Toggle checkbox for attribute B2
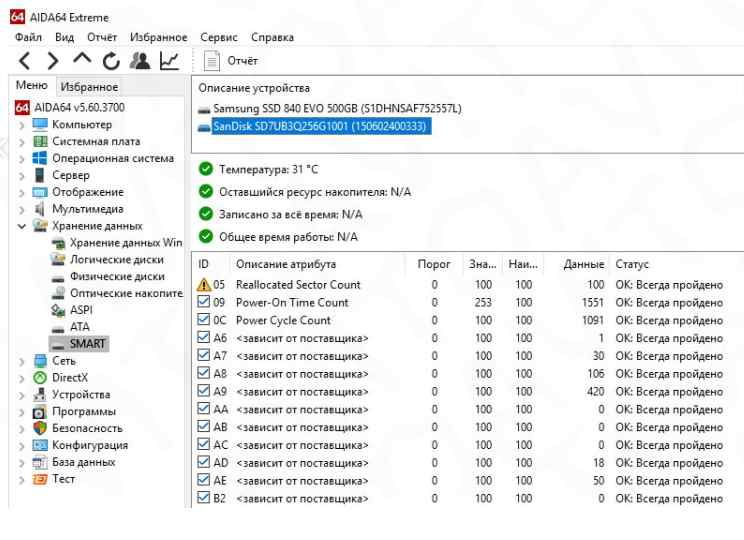 click(204, 498)
